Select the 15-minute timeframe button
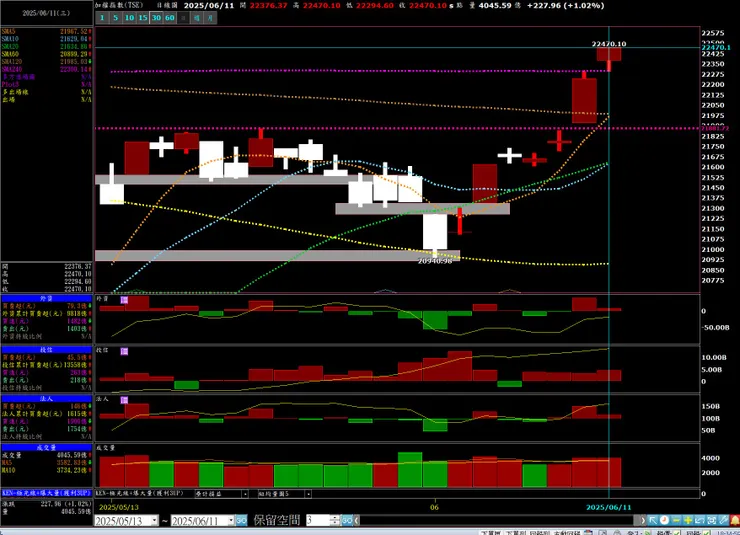Viewport: 740px width, 535px height. 143,18
